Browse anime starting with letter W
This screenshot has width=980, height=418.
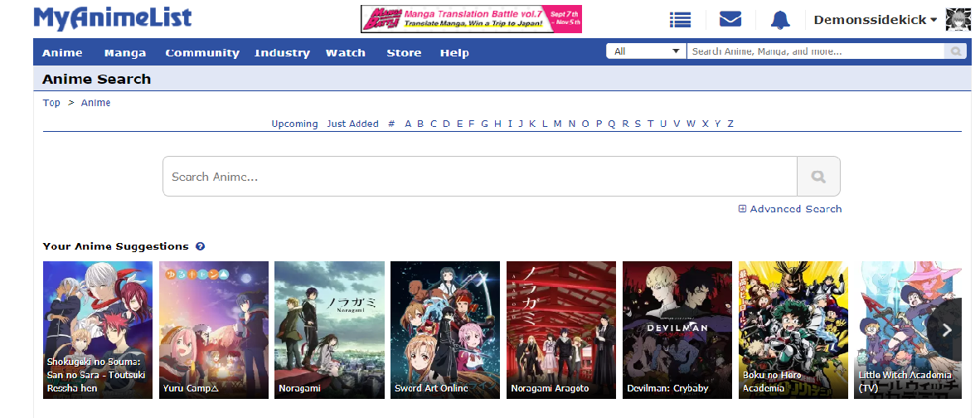[x=691, y=124]
